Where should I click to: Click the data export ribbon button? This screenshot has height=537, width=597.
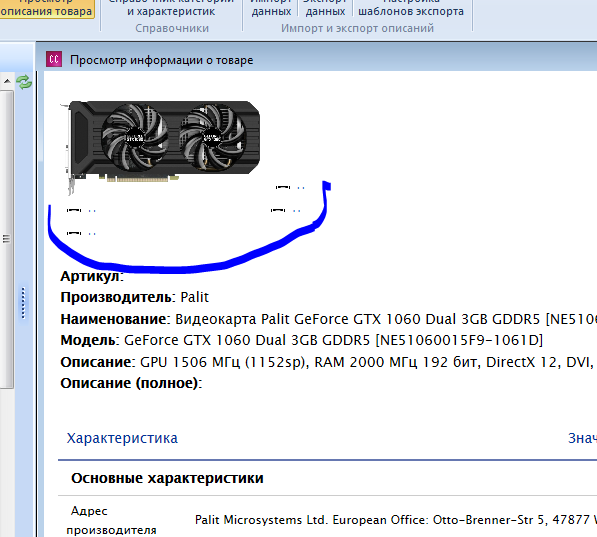click(325, 8)
